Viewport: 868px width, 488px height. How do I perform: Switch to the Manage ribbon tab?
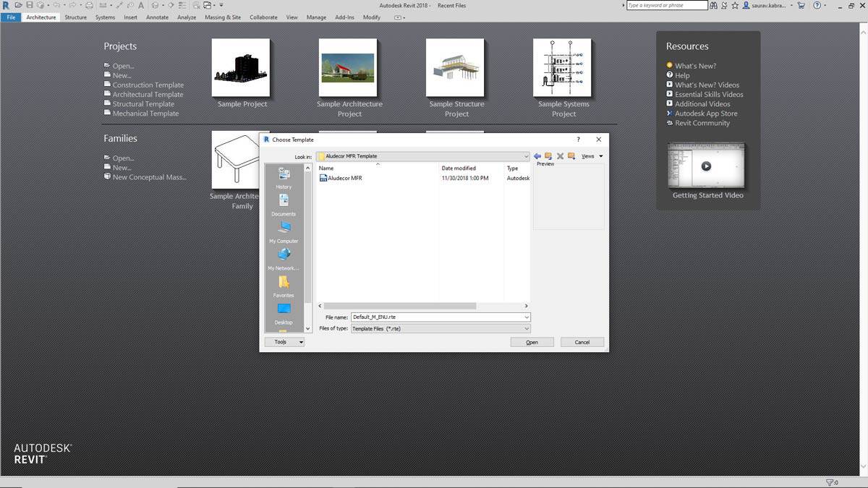[x=316, y=17]
